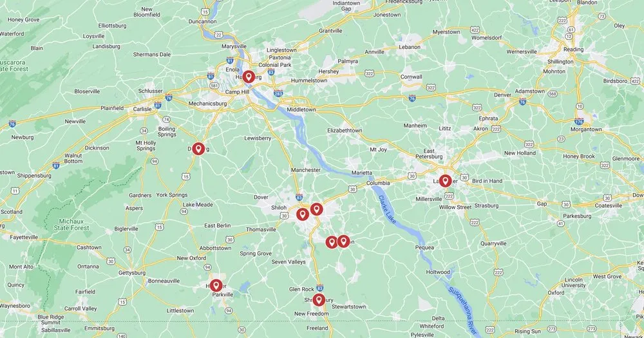Select the Ephrata town label

point(488,118)
